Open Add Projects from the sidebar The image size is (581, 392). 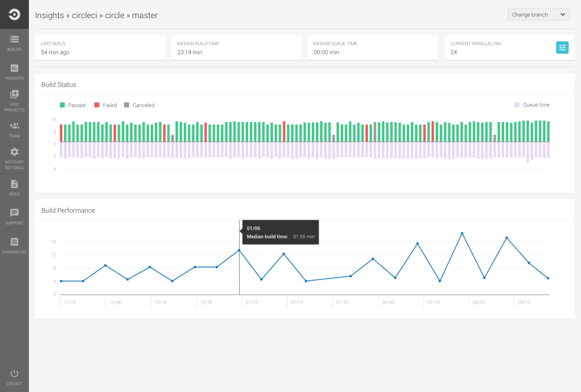pos(14,99)
